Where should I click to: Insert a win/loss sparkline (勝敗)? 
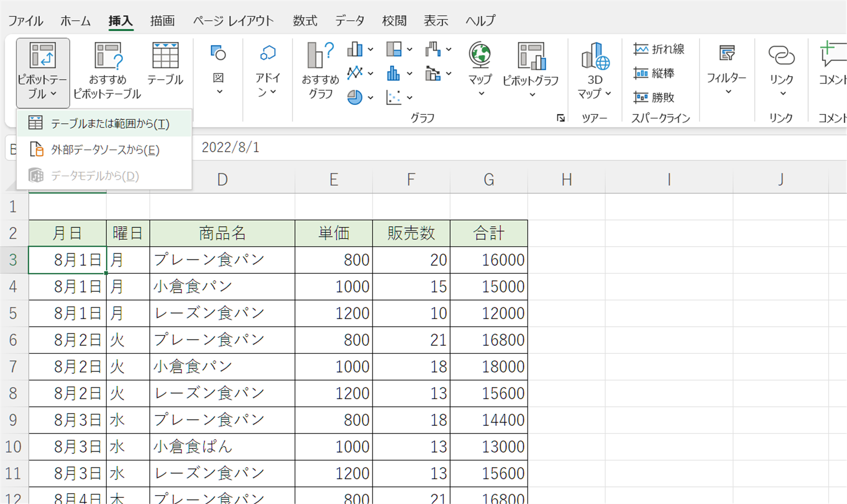pyautogui.click(x=654, y=97)
